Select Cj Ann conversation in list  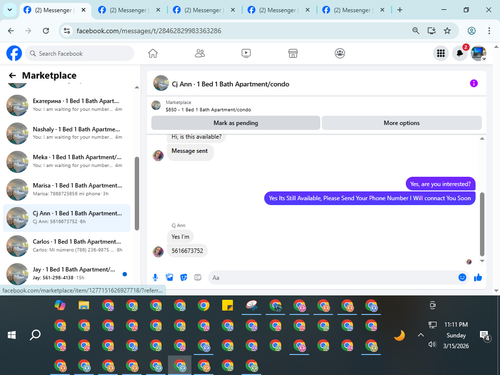pos(67,218)
